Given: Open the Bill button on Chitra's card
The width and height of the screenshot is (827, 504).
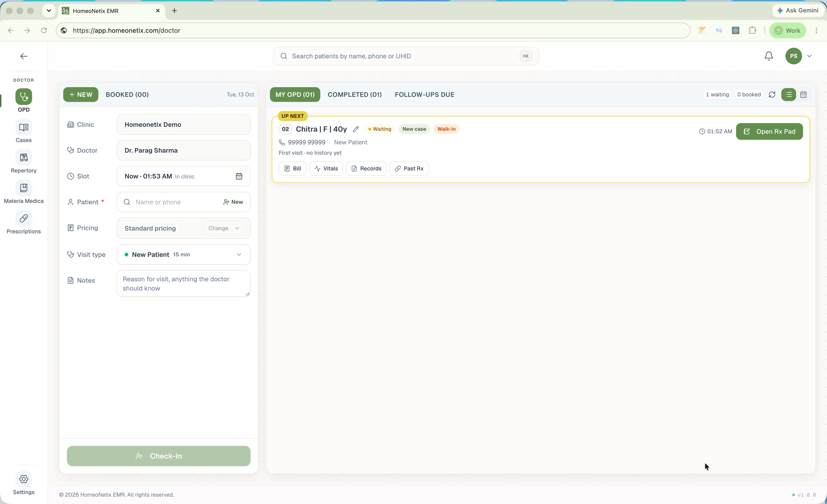Looking at the screenshot, I should [292, 169].
